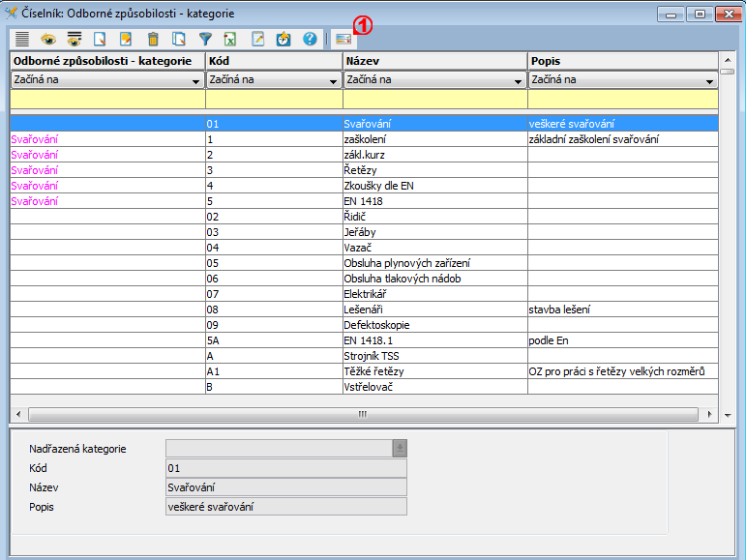The height and width of the screenshot is (560, 746).
Task: Click the Excel export icon
Action: (x=230, y=40)
